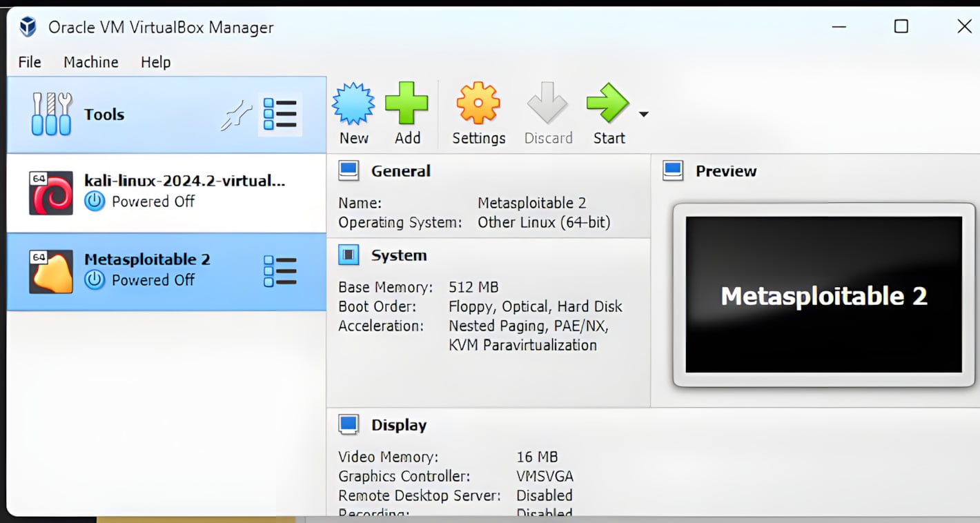Click the New virtual machine icon
The image size is (980, 523).
point(353,104)
